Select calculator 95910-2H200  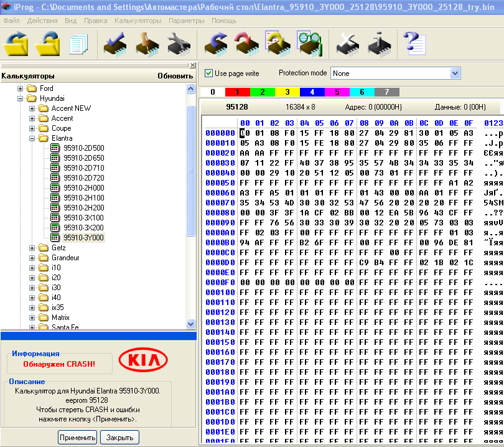pos(83,208)
